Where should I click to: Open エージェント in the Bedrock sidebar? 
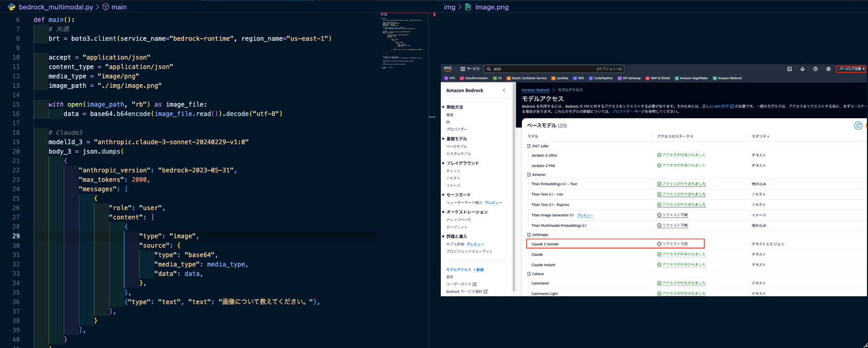pyautogui.click(x=457, y=227)
